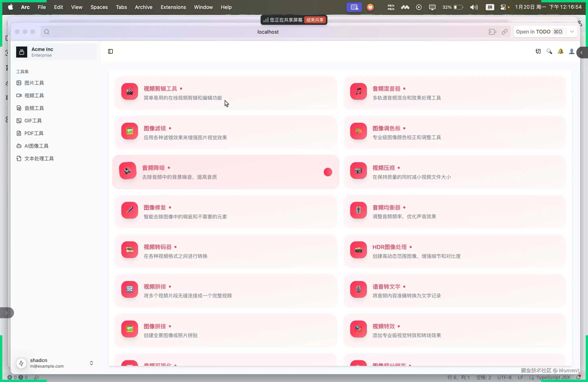This screenshot has width=588, height=382.
Task: Click the volume icon in menu bar
Action: (x=474, y=7)
